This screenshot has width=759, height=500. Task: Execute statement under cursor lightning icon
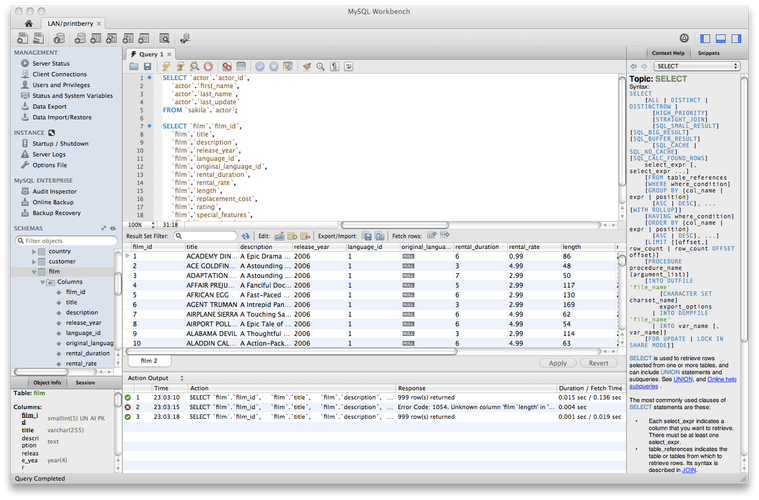[x=180, y=66]
